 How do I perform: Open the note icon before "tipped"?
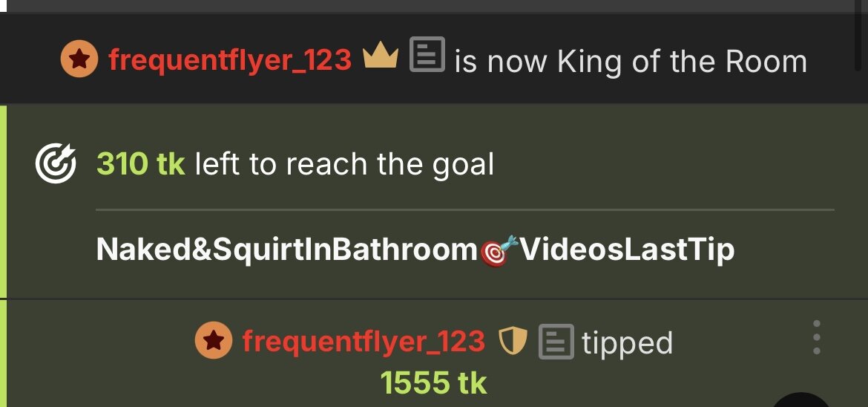tap(556, 342)
